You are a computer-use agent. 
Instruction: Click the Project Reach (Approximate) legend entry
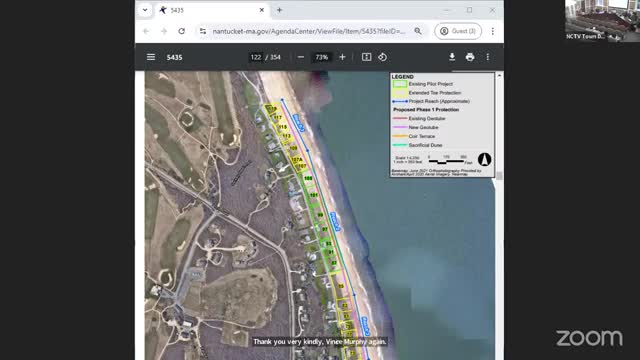tap(431, 101)
